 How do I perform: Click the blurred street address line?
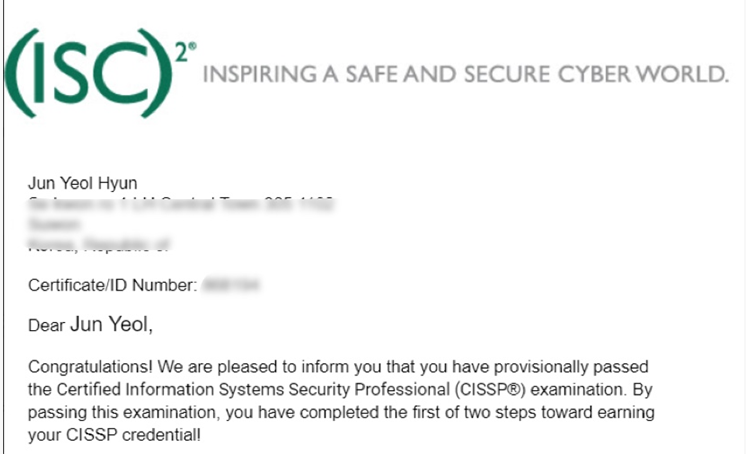click(181, 204)
